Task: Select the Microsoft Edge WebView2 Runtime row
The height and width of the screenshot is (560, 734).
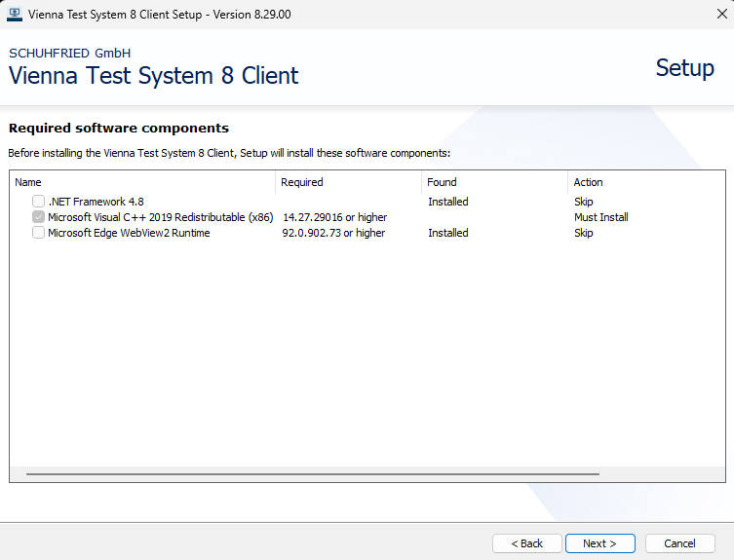Action: [129, 233]
